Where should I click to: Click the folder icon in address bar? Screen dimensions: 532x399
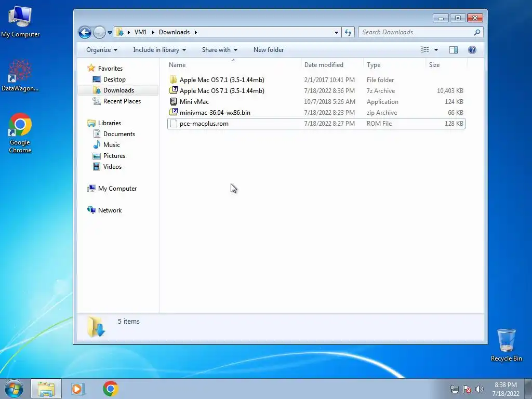(119, 32)
